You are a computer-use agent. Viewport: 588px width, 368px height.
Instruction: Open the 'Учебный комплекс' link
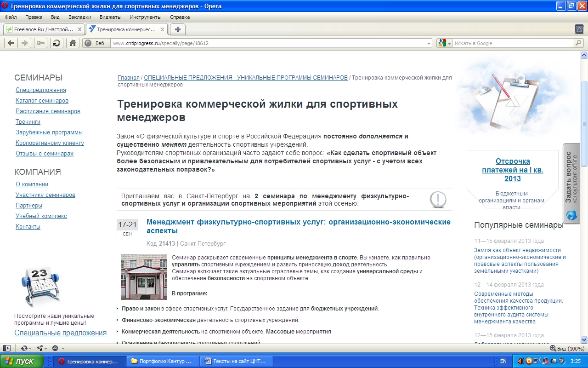[x=41, y=216]
